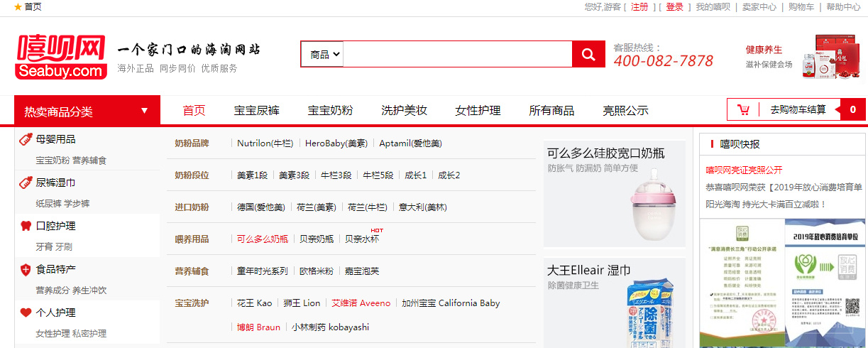
Task: Click 嘻呗网亮证亮照公开 news link
Action: [744, 170]
